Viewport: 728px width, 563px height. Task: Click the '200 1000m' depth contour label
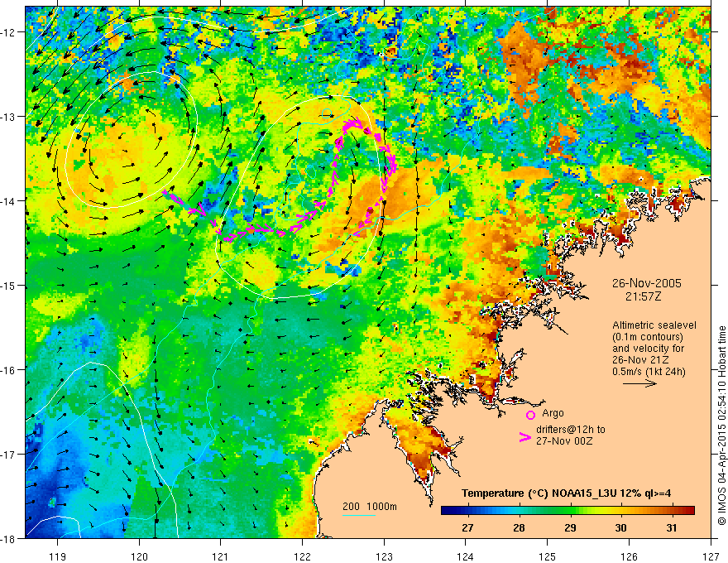click(370, 507)
